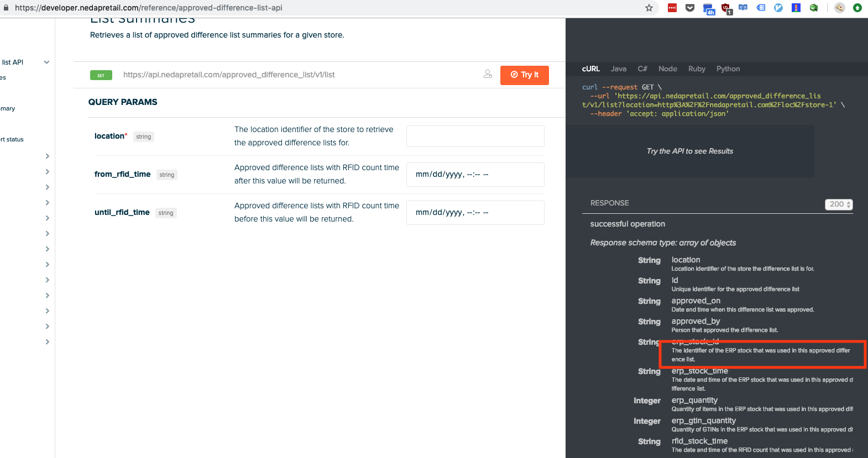Image resolution: width=868 pixels, height=458 pixels.
Task: Focus the location input field
Action: click(x=475, y=136)
